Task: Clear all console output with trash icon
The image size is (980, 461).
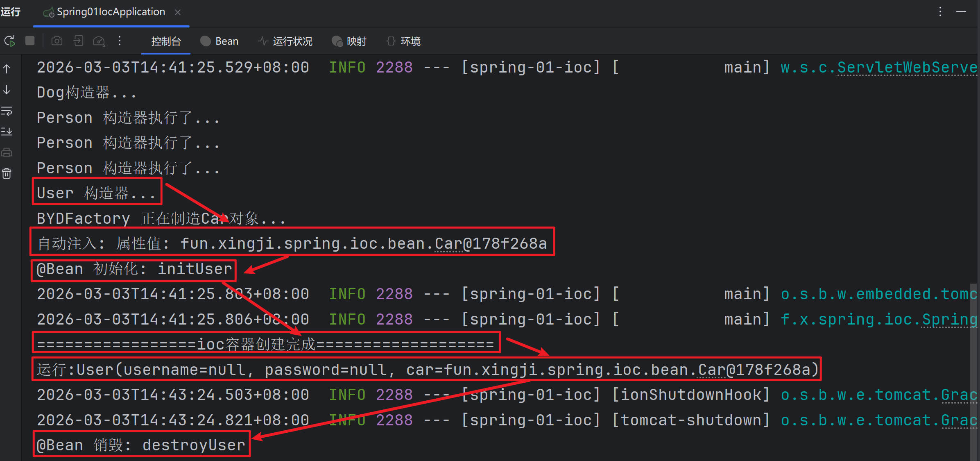Action: point(7,174)
